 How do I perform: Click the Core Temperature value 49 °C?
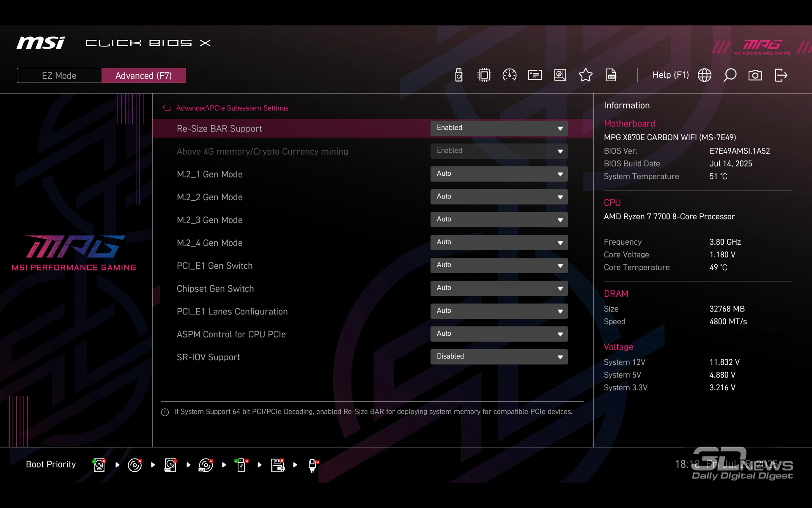[718, 268]
